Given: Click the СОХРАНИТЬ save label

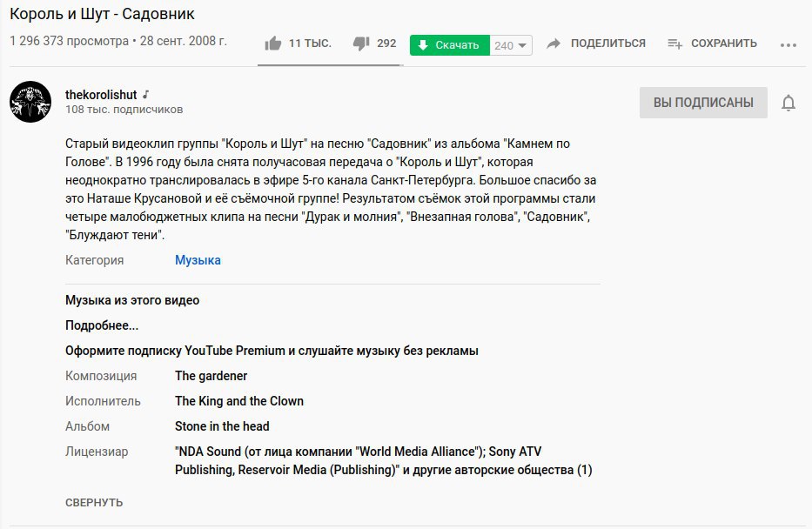Looking at the screenshot, I should (724, 44).
